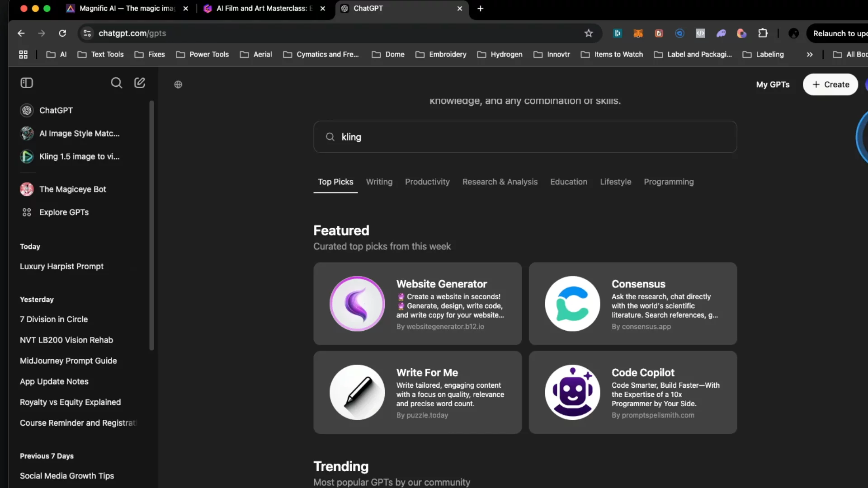The height and width of the screenshot is (488, 868).
Task: Collapse the ChatGPT sidebar panel icon
Action: (27, 83)
